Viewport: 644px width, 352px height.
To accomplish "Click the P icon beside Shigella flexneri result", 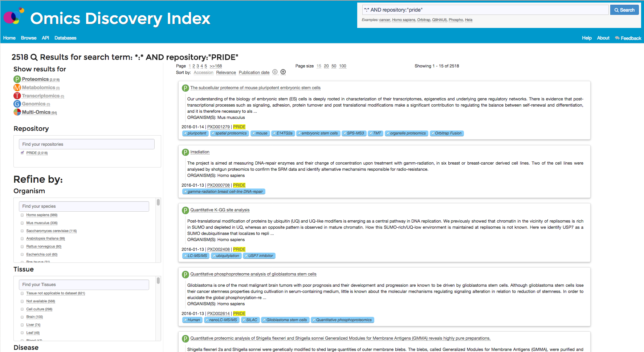I will tap(186, 339).
